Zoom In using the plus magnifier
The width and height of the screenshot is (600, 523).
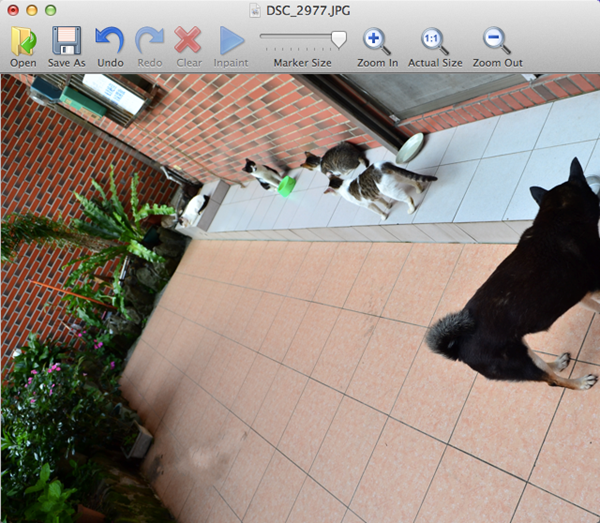tap(377, 41)
